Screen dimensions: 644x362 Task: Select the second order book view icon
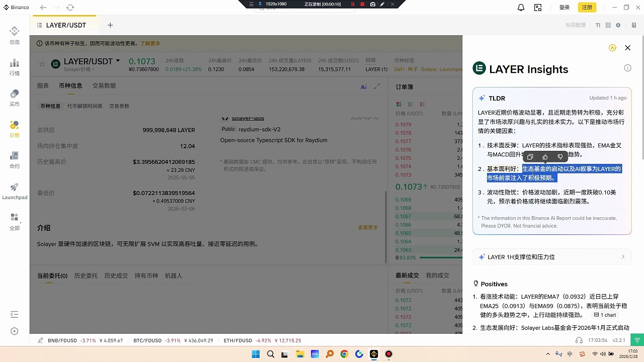410,104
